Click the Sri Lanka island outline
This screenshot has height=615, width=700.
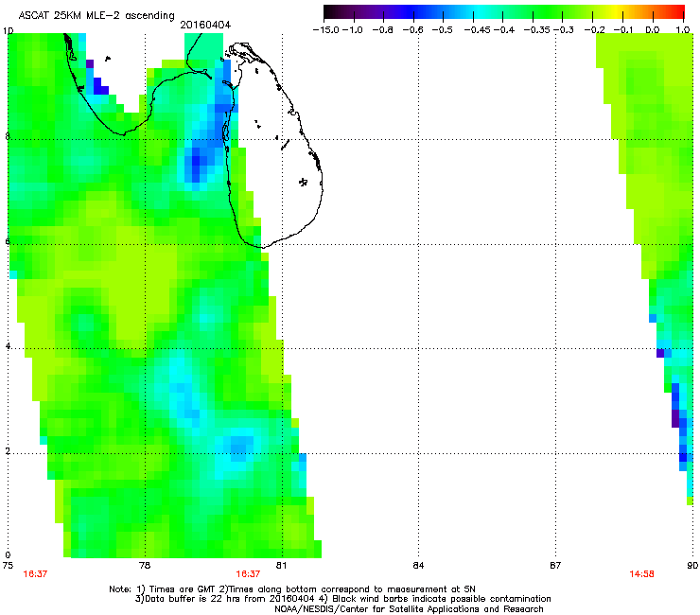273,145
